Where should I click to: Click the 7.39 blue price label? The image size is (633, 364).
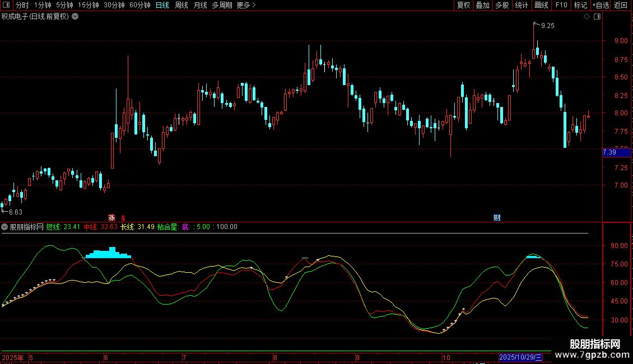click(x=609, y=152)
